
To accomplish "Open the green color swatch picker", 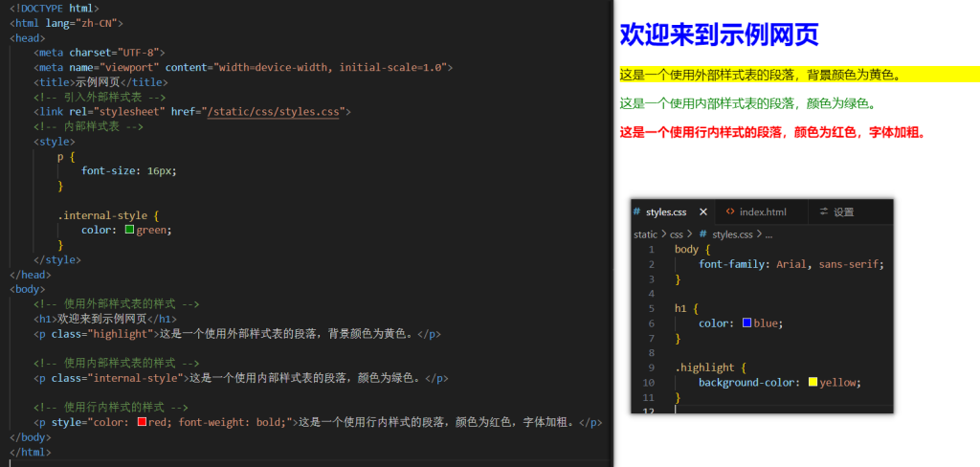I will click(x=129, y=230).
